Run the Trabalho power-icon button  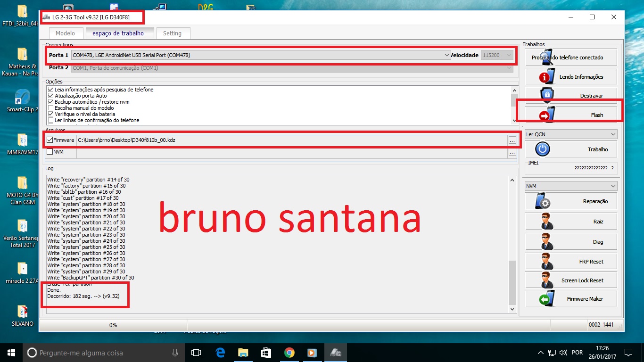point(570,149)
